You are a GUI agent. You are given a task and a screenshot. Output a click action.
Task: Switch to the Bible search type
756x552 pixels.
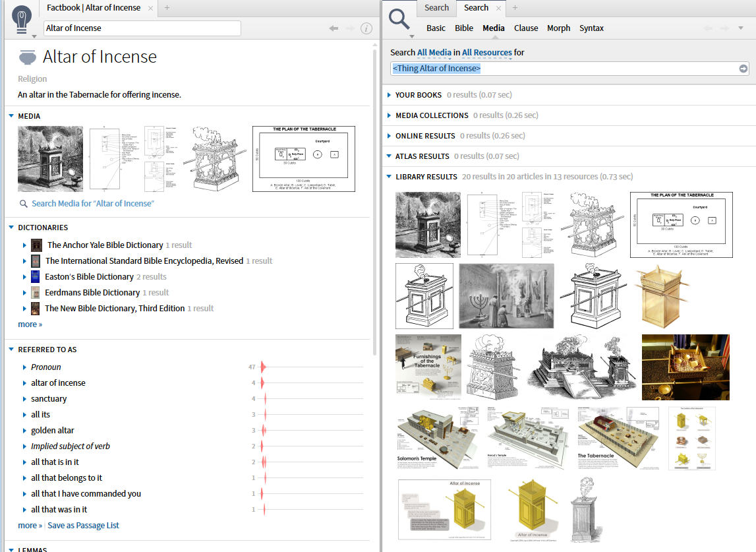464,28
